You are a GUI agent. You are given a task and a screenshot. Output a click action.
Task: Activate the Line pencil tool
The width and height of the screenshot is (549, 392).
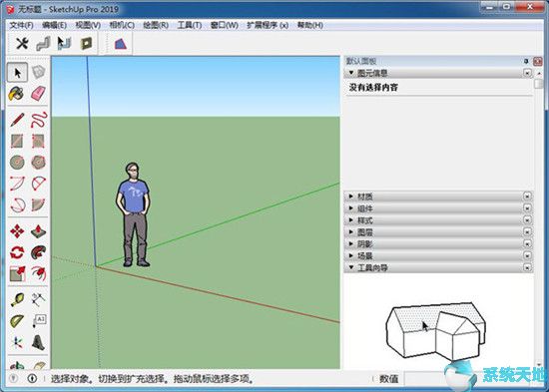point(17,120)
